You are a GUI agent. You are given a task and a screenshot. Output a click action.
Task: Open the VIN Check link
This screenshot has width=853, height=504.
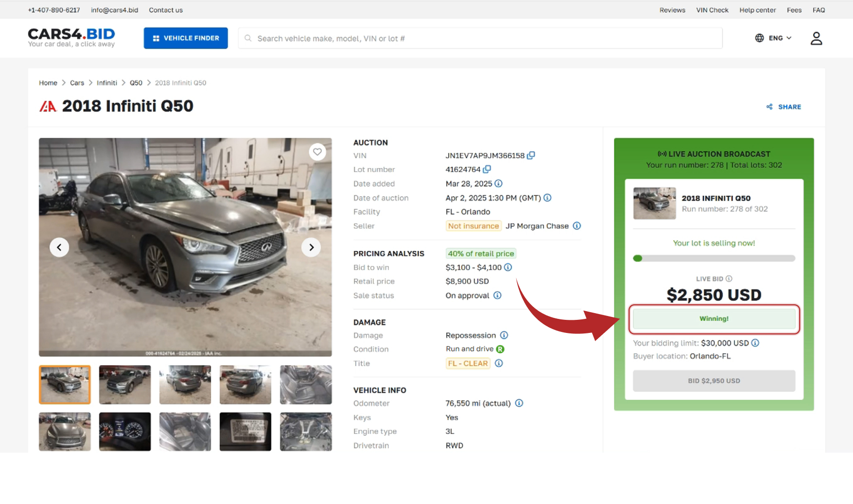712,10
